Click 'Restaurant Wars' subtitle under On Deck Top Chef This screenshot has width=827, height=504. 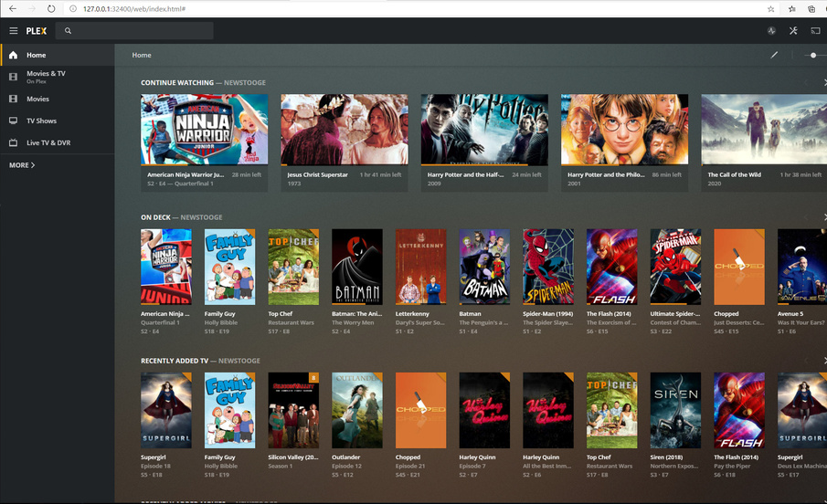[x=292, y=322]
